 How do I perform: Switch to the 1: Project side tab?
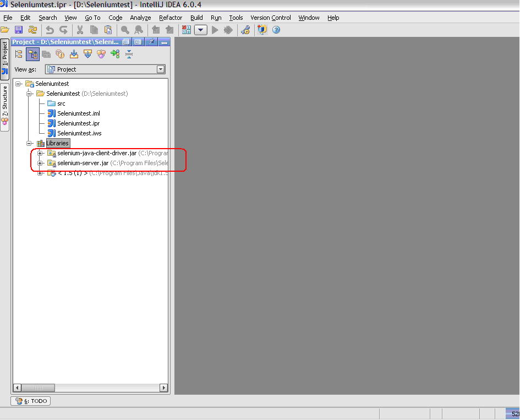pos(4,59)
